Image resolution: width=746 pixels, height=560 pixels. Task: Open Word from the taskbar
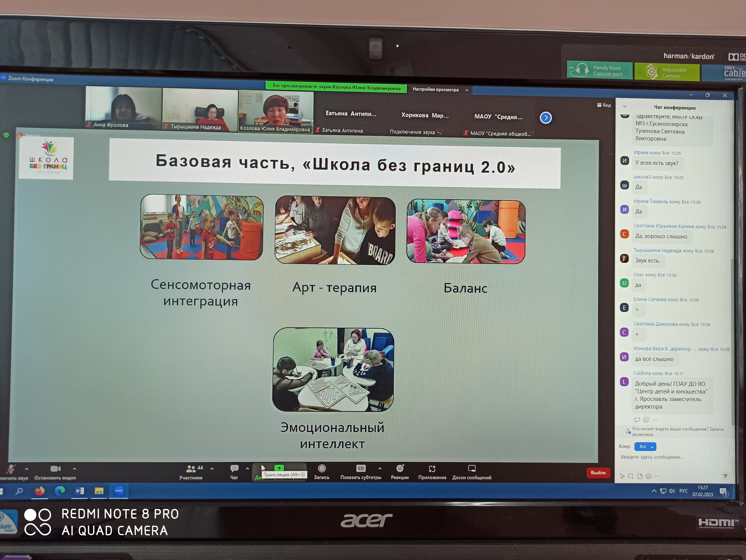click(x=80, y=491)
